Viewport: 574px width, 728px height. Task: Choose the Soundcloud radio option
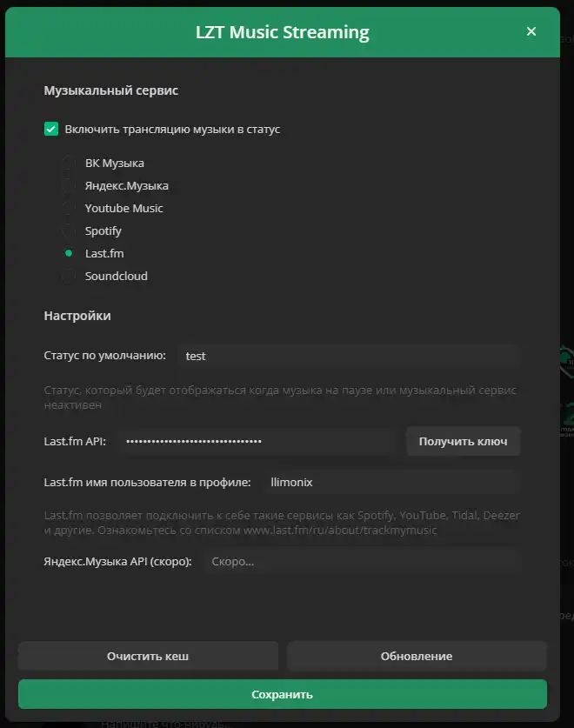(69, 277)
